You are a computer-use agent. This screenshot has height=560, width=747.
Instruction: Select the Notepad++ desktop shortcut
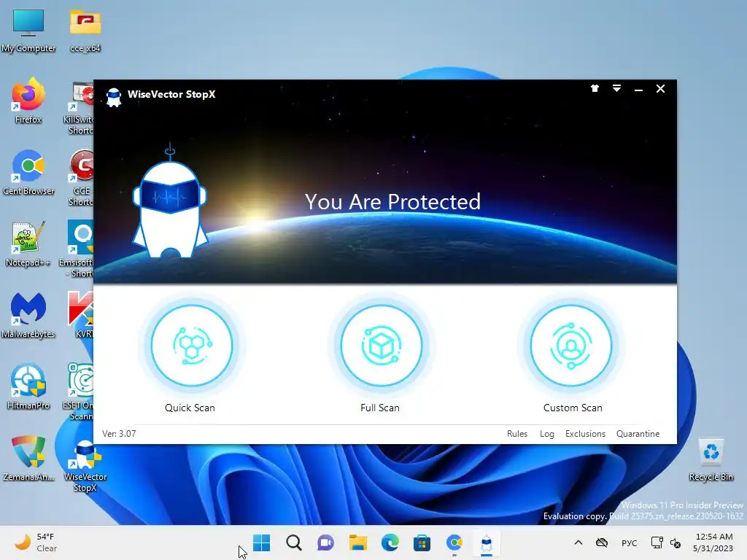pyautogui.click(x=28, y=244)
